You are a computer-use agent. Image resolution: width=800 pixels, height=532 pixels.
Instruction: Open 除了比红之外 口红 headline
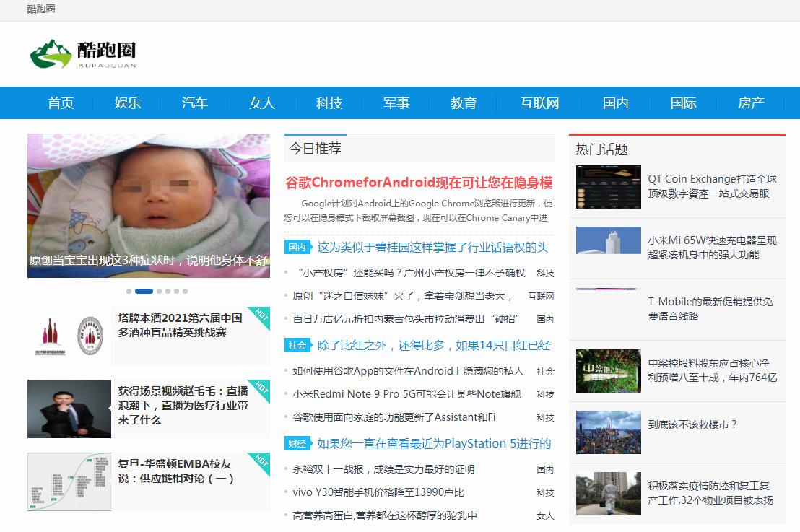(x=434, y=345)
